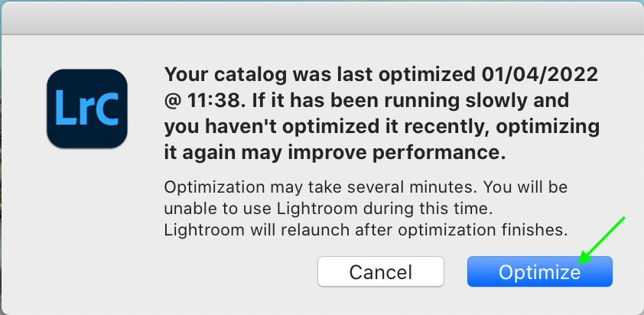Click the 'optimizing' word ending the third line
Image resolution: width=644 pixels, height=315 pixels.
[x=548, y=127]
